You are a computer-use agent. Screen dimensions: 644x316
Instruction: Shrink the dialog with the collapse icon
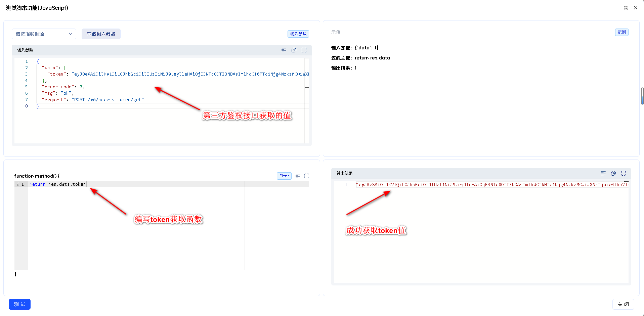click(626, 8)
